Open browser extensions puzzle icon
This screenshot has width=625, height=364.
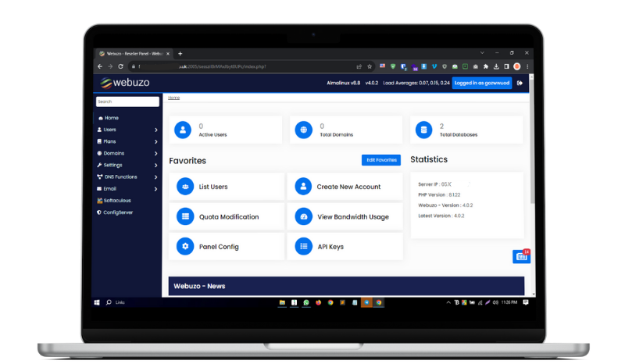[486, 66]
